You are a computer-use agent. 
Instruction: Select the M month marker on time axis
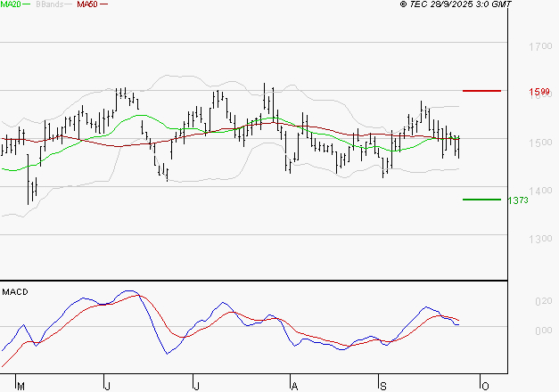click(x=21, y=385)
